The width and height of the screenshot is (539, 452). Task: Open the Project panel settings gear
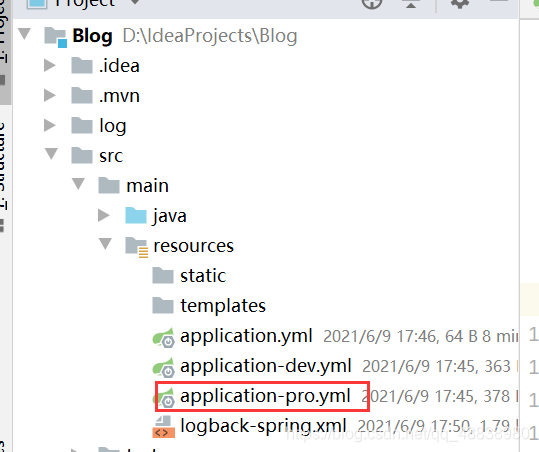point(460,3)
